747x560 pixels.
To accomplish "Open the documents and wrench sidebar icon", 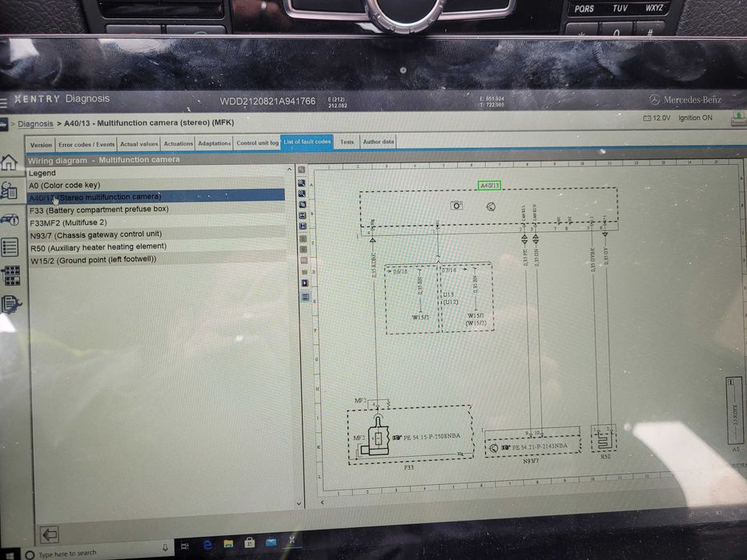I will pos(11,304).
